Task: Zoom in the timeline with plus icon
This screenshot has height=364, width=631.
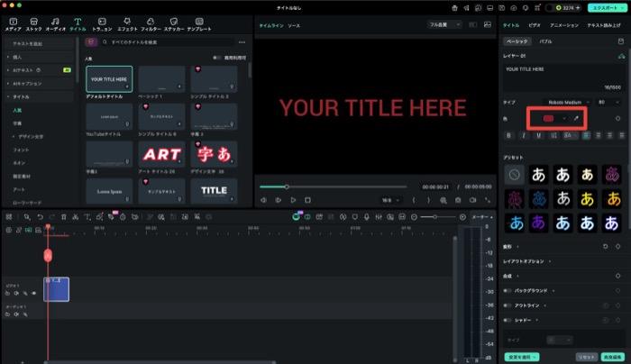Action: pos(462,217)
